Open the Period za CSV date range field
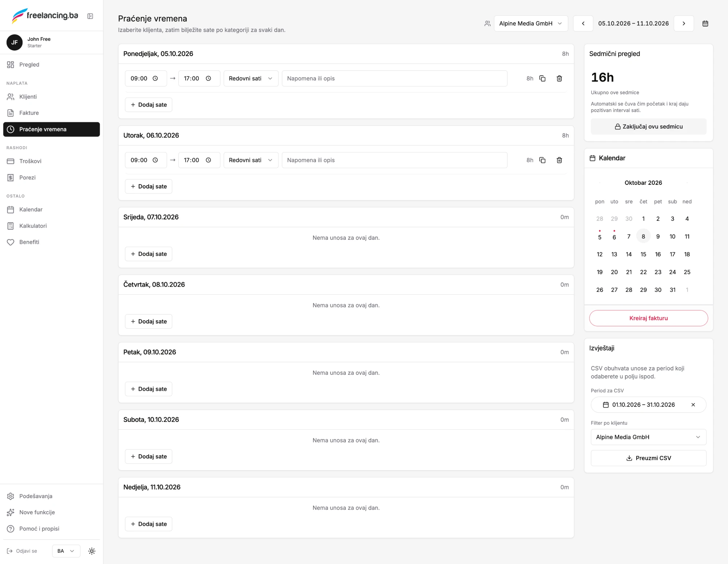The height and width of the screenshot is (564, 728). pyautogui.click(x=648, y=405)
